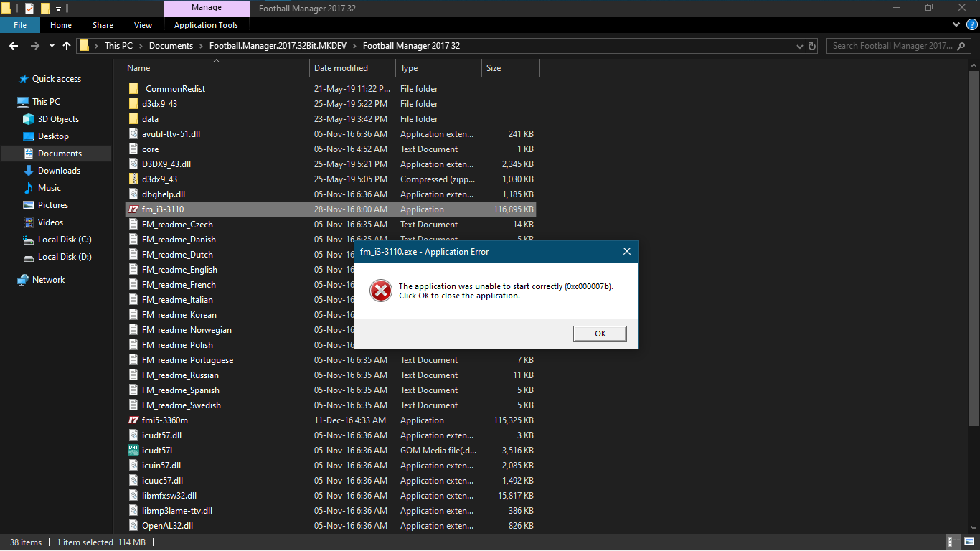Select the _CommonRedist folder icon
This screenshot has height=551, width=980.
[133, 89]
